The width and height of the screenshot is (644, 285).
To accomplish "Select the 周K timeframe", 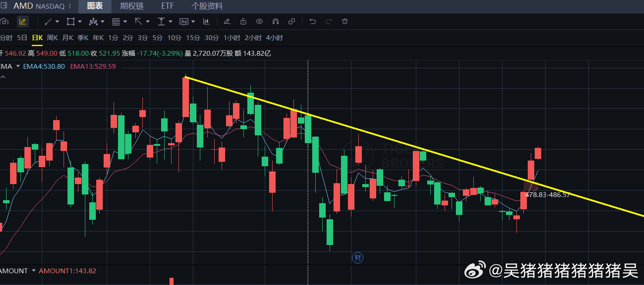I will (52, 38).
